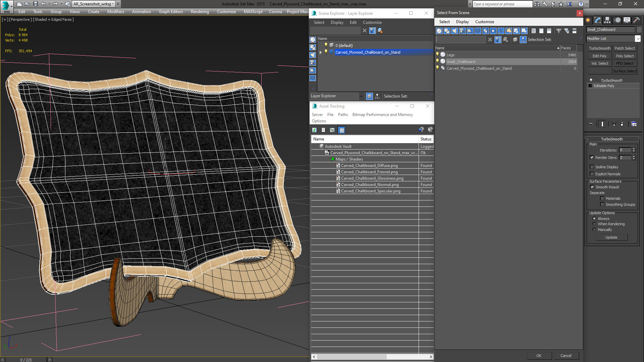Image resolution: width=644 pixels, height=362 pixels.
Task: Switch Select From Scene to sort by hierarchy
Action: click(x=523, y=40)
